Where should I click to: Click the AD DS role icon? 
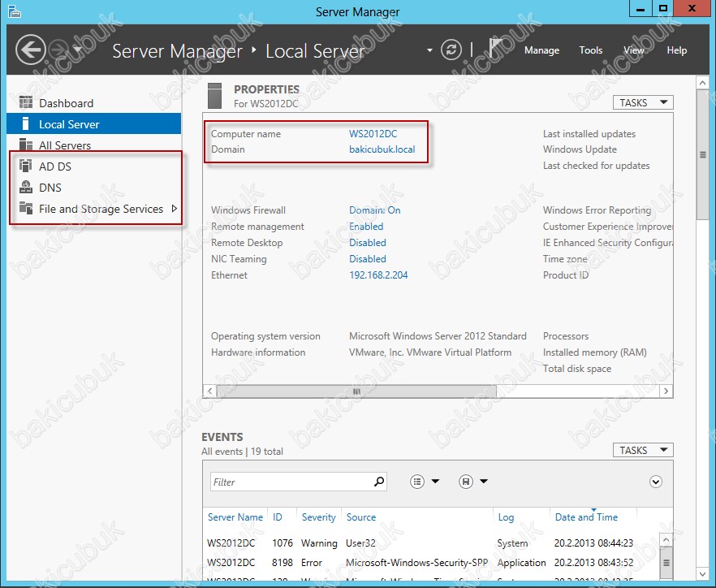point(26,166)
